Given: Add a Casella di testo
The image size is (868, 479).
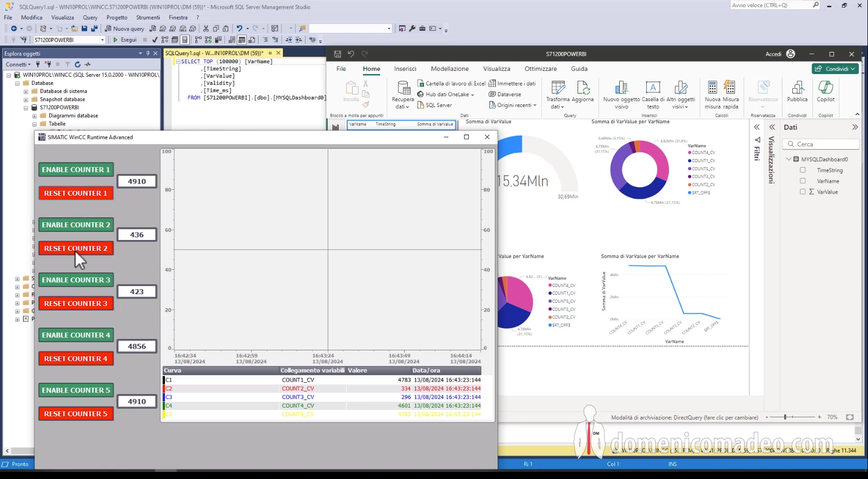Looking at the screenshot, I should pyautogui.click(x=653, y=95).
